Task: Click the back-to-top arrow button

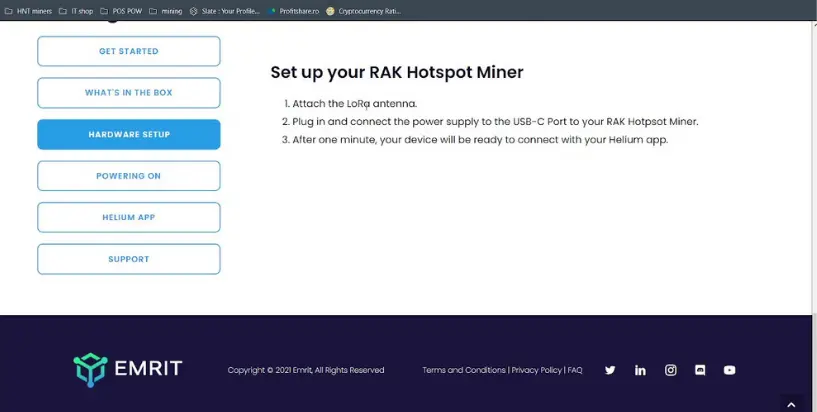Action: point(791,405)
